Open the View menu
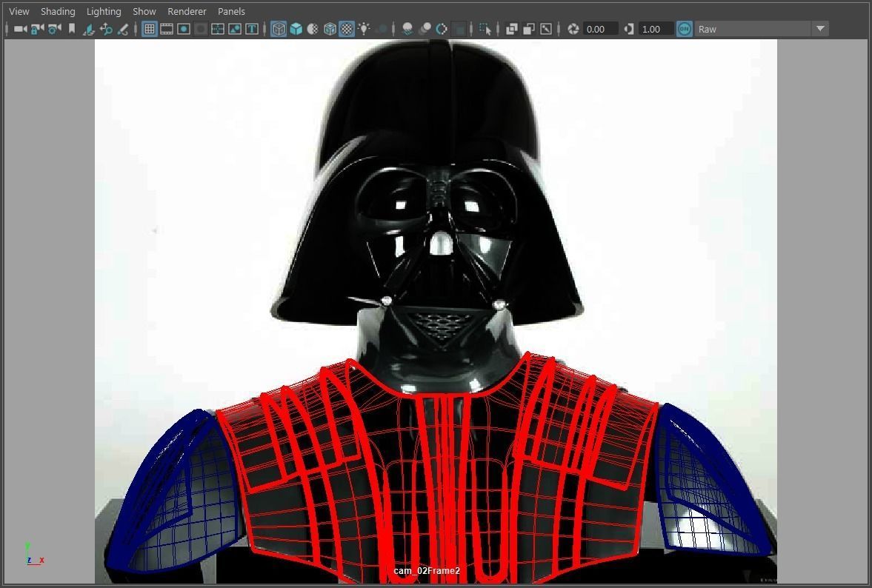The width and height of the screenshot is (872, 588). coord(19,11)
